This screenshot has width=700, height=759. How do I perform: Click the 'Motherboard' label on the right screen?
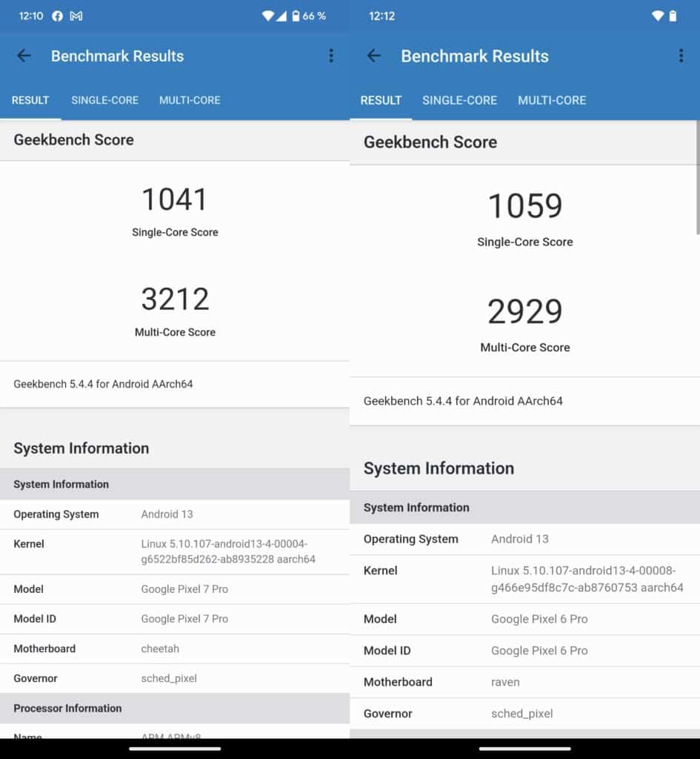(x=398, y=683)
